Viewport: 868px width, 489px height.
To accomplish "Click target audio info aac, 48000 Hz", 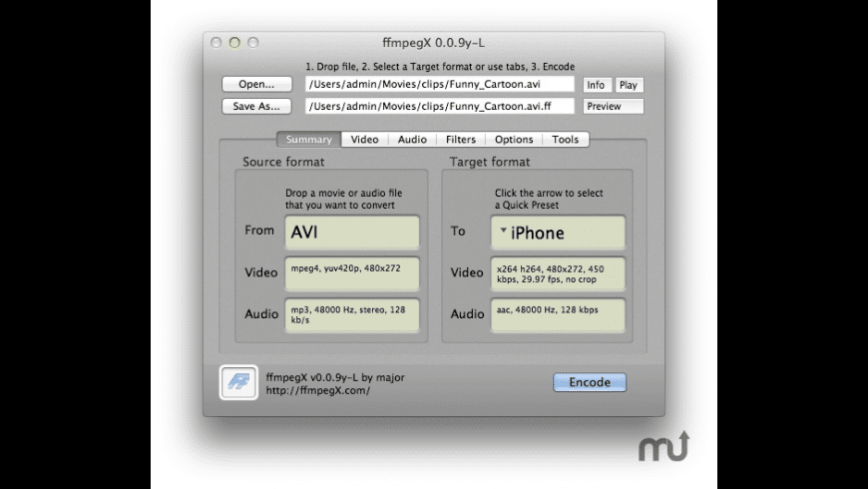I will coord(558,315).
